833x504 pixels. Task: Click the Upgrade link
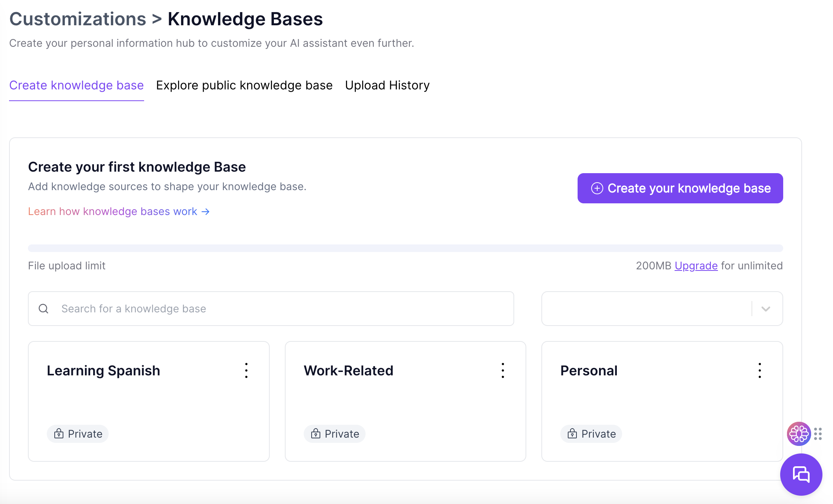tap(696, 266)
